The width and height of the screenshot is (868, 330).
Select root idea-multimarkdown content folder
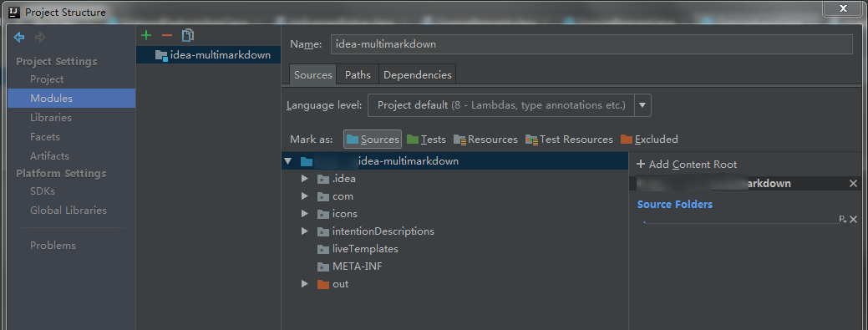(x=454, y=162)
